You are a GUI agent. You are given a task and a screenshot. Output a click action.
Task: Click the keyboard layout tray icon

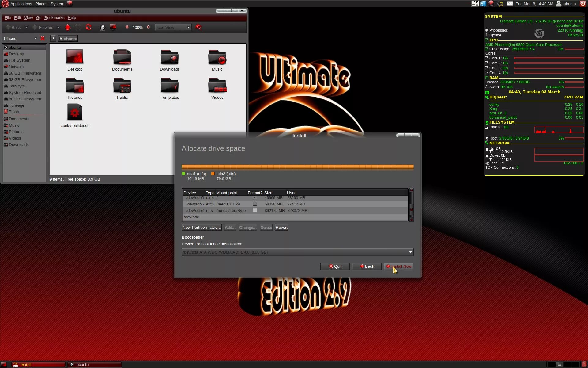[475, 4]
